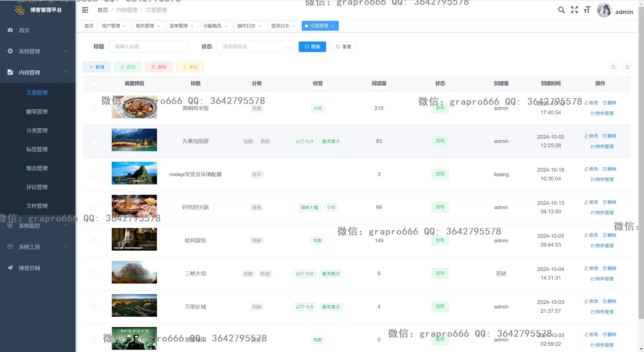Viewport: 644px width, 352px height.
Task: Open 附件管理 for 黄焖鸡米饭
Action: pyautogui.click(x=602, y=113)
